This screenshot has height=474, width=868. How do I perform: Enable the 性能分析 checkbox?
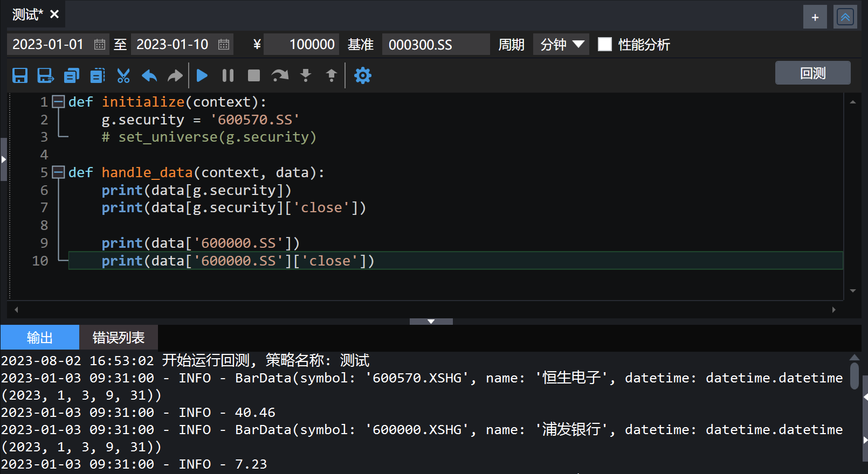(605, 44)
